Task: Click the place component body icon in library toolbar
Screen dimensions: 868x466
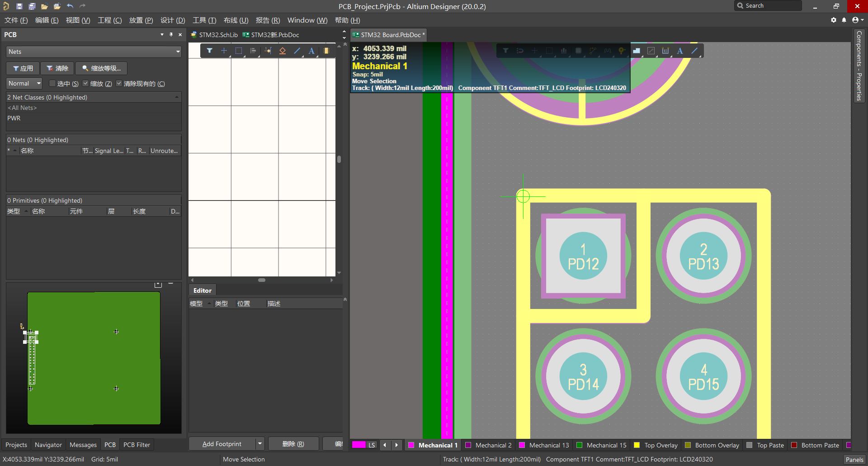Action: 326,51
